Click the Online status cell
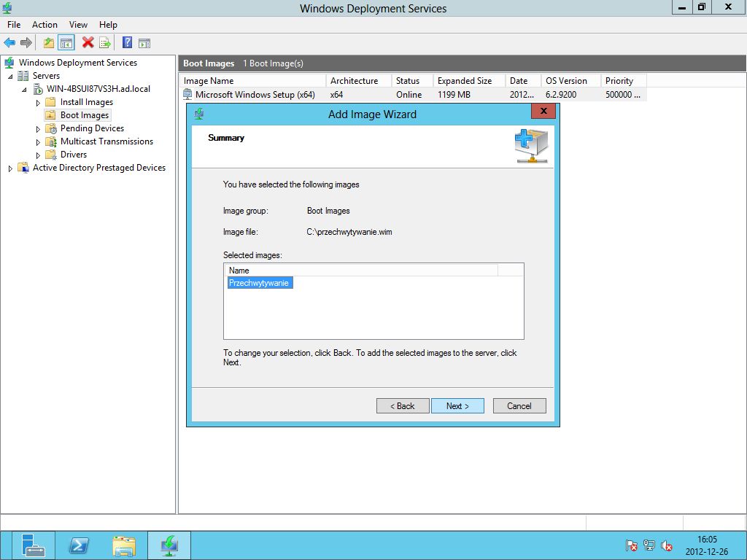The image size is (747, 560). [x=409, y=94]
